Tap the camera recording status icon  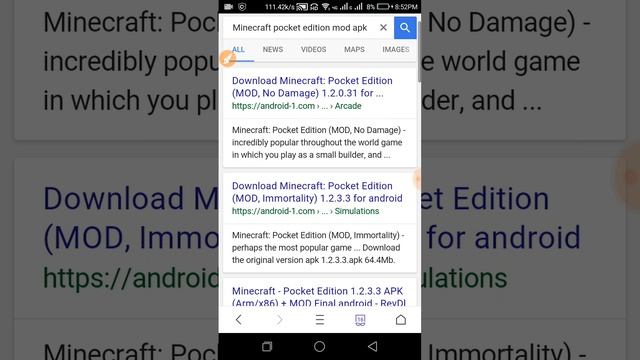(x=229, y=7)
